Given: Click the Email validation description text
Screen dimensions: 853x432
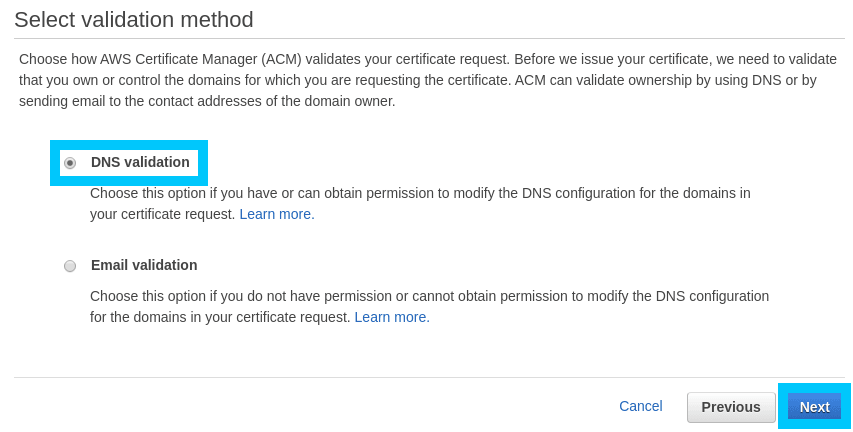Looking at the screenshot, I should point(429,296).
